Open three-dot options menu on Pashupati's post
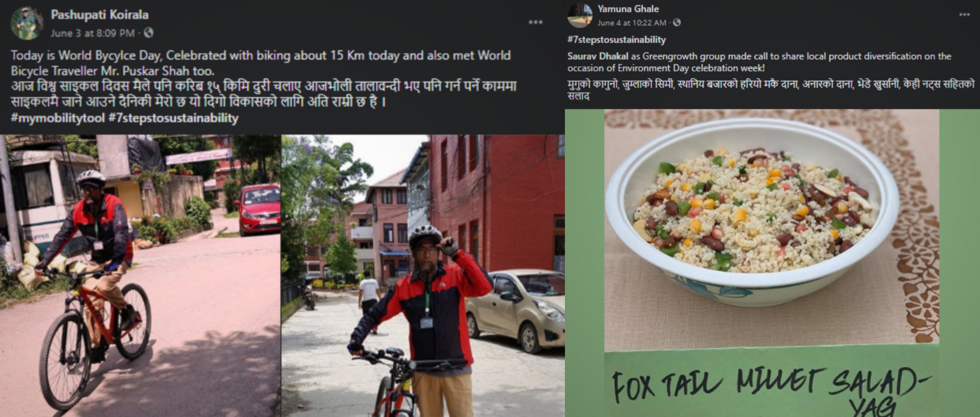This screenshot has width=980, height=417. tap(535, 22)
